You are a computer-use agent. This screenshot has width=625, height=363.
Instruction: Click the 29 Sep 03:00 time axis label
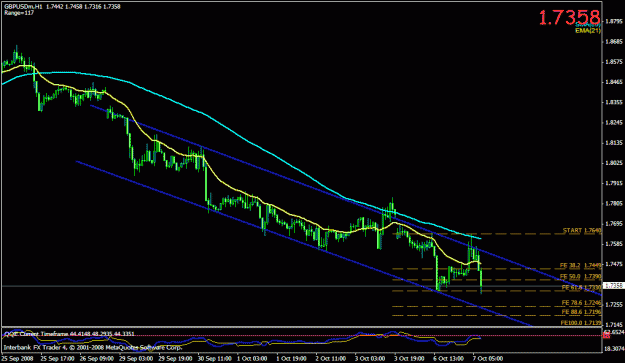click(136, 358)
